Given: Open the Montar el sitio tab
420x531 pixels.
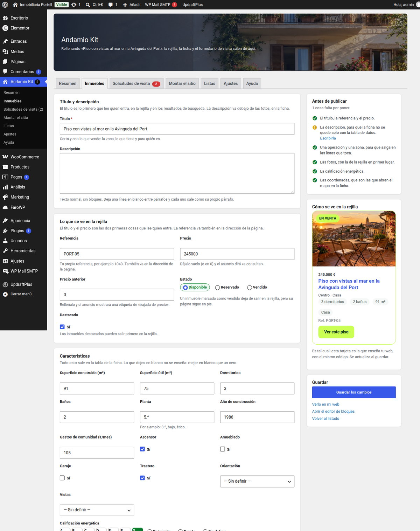Looking at the screenshot, I should [182, 83].
